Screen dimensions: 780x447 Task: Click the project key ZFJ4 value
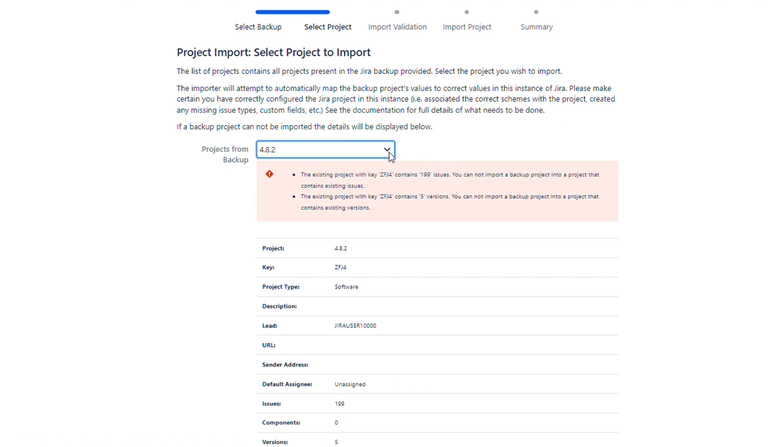click(340, 268)
